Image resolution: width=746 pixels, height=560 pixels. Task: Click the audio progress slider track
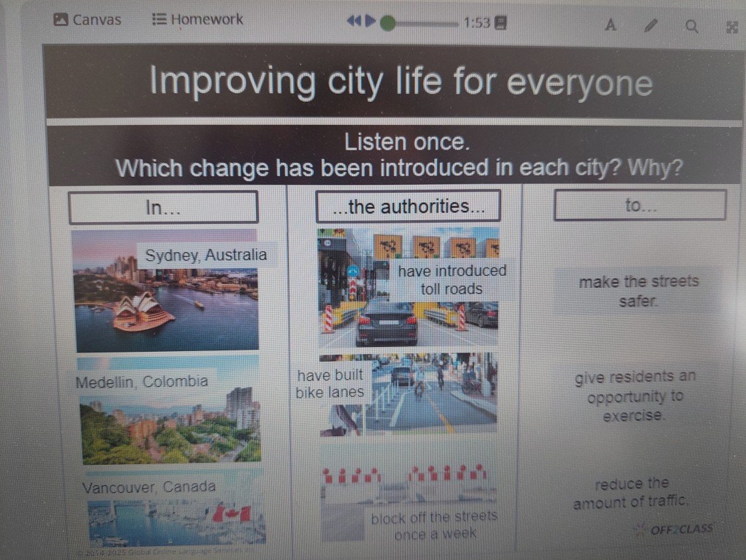[426, 23]
